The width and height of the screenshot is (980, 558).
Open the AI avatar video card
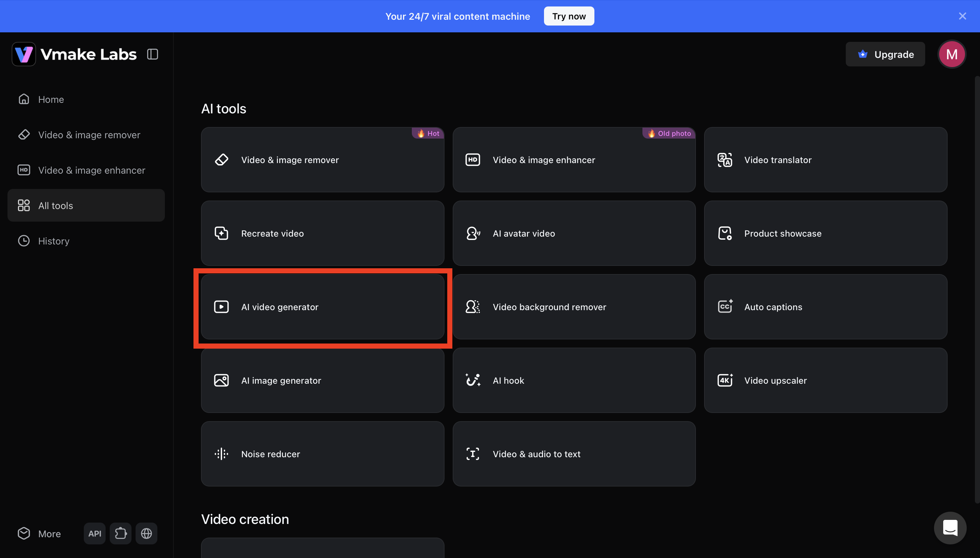coord(574,234)
